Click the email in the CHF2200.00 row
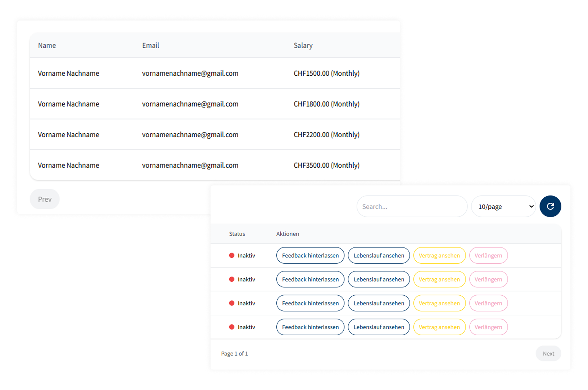Viewport: 588px width, 390px height. click(x=190, y=135)
